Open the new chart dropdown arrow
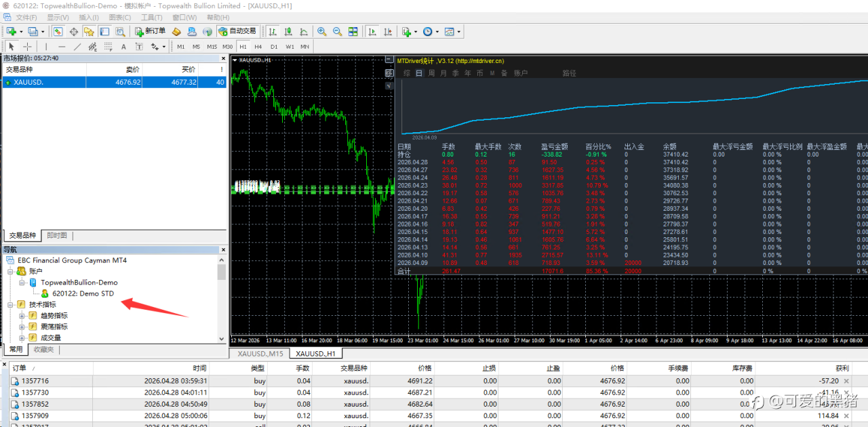This screenshot has height=427, width=868. click(x=21, y=31)
